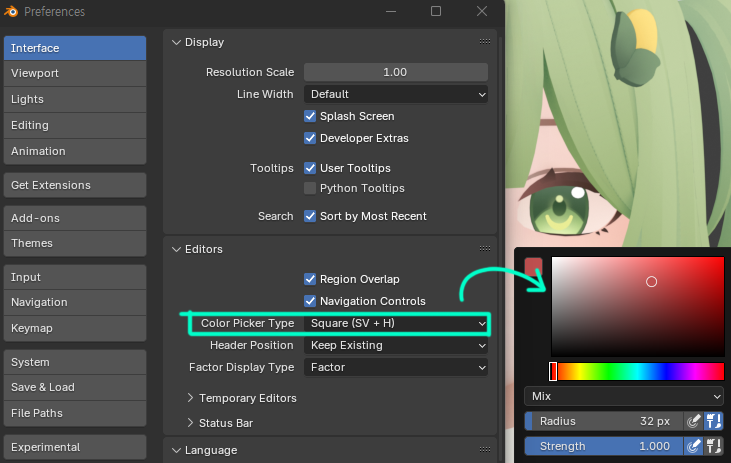Open the Header Position dropdown
This screenshot has height=463, width=731.
396,346
